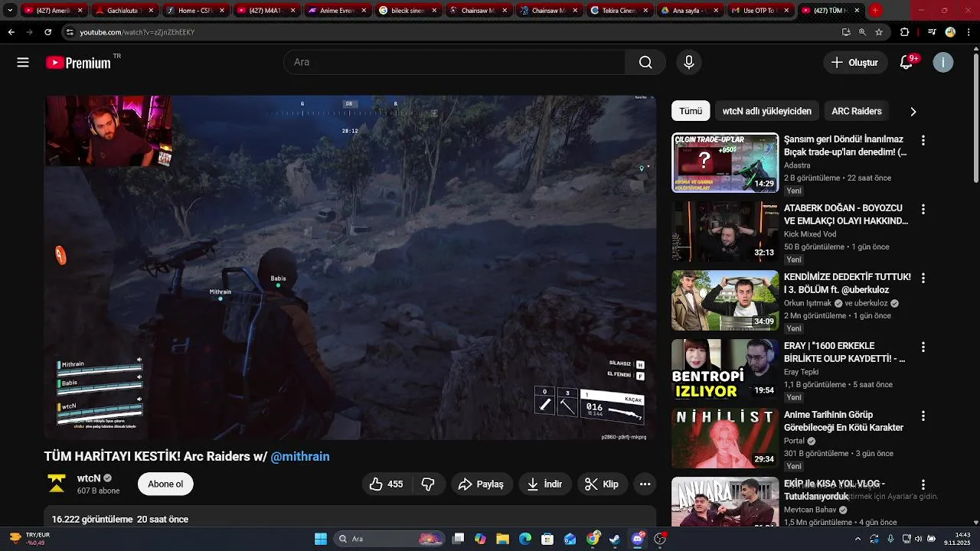Open the wtcN channel name
Viewport: 980px width, 551px height.
89,478
